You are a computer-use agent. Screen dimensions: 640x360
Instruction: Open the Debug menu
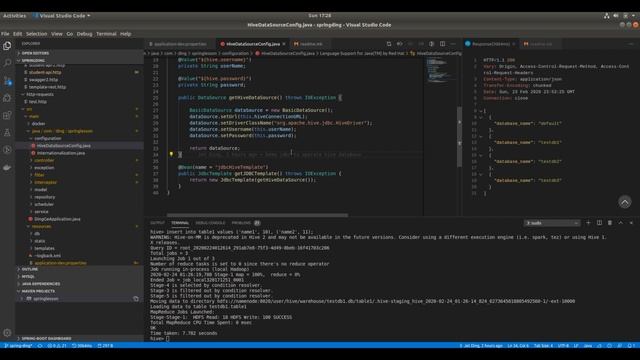click(x=84, y=34)
